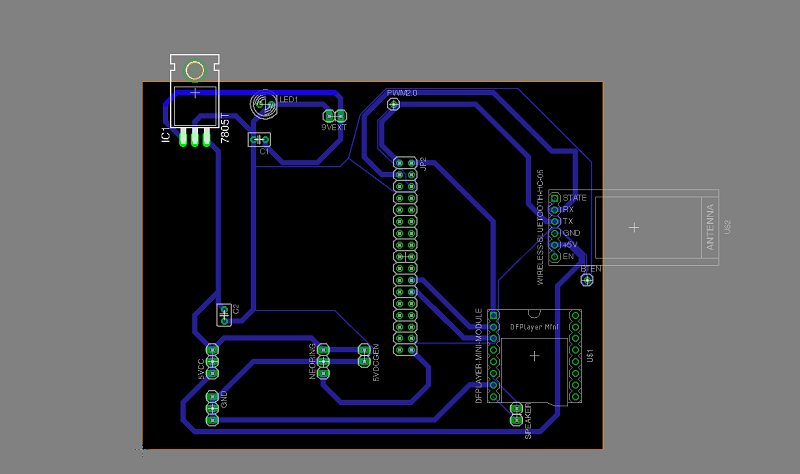
Task: Select the PWM2.0 label
Action: click(402, 93)
